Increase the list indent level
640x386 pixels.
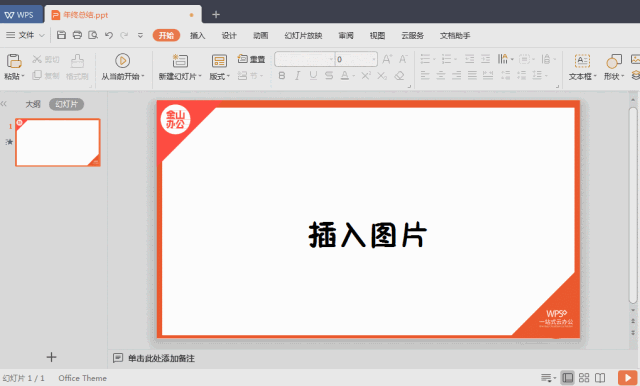click(485, 59)
